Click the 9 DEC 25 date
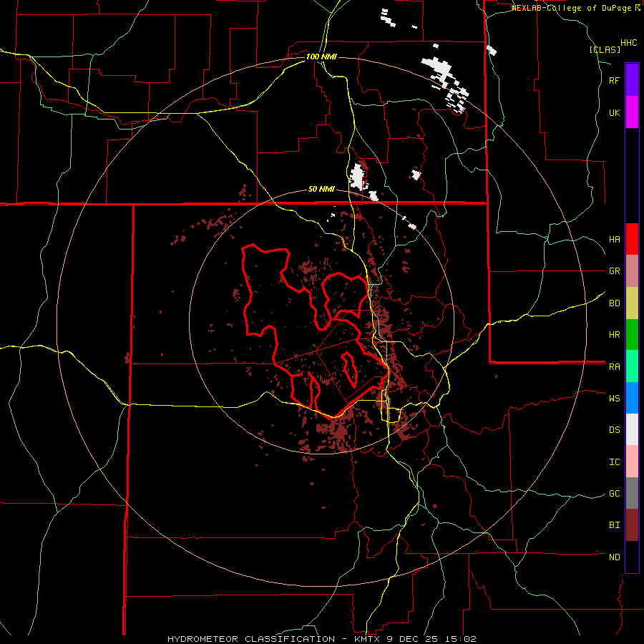Image resolution: width=644 pixels, height=644 pixels. (412, 639)
